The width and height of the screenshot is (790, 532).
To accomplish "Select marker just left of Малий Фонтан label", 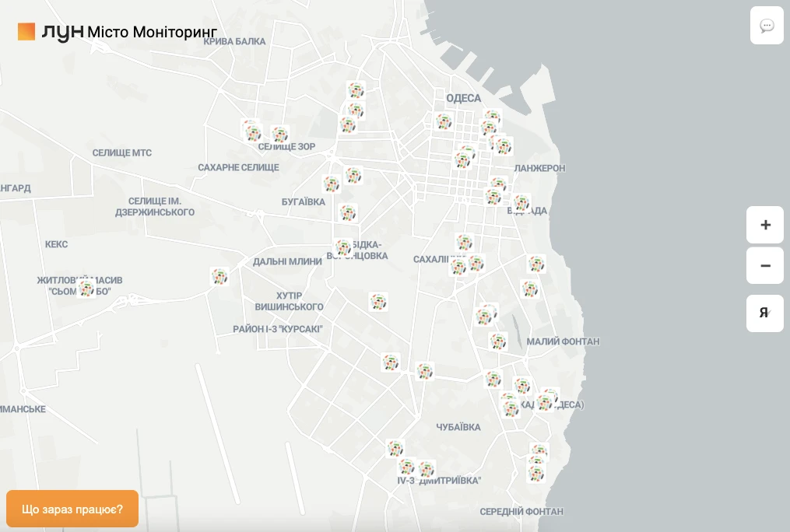I will (498, 341).
